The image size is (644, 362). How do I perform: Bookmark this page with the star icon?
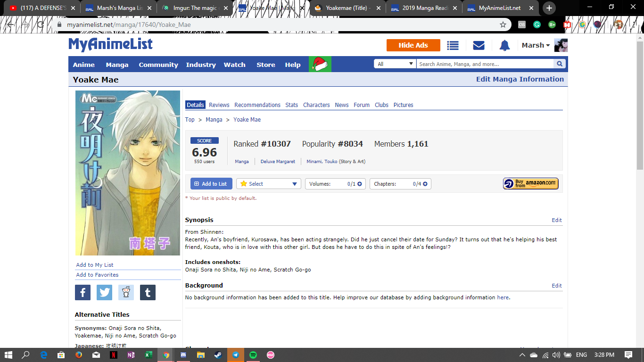coord(503,25)
